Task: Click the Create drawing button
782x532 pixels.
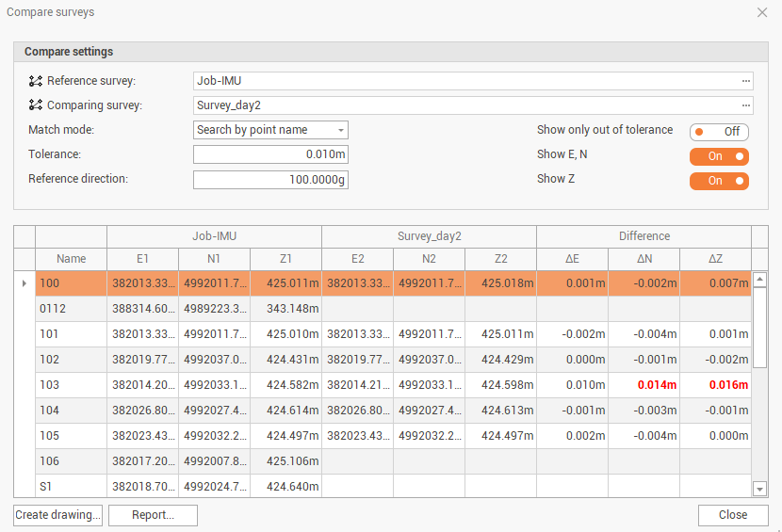Action: point(58,515)
